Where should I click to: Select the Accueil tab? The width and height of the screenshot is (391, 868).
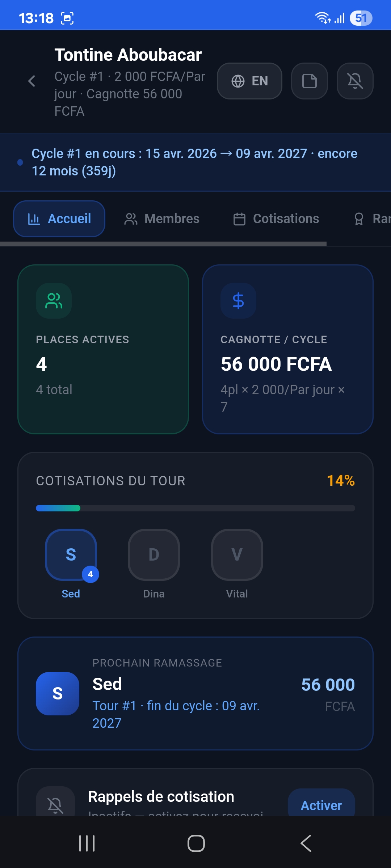click(59, 219)
